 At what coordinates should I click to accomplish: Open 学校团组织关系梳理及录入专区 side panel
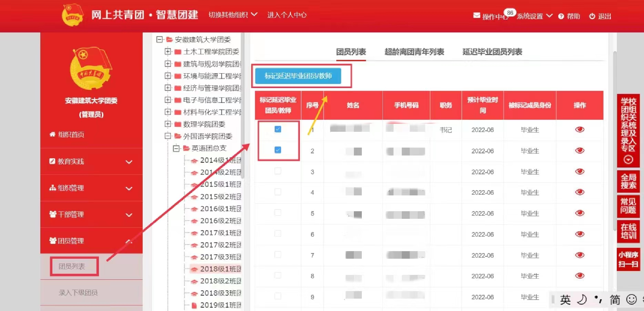[x=628, y=131]
